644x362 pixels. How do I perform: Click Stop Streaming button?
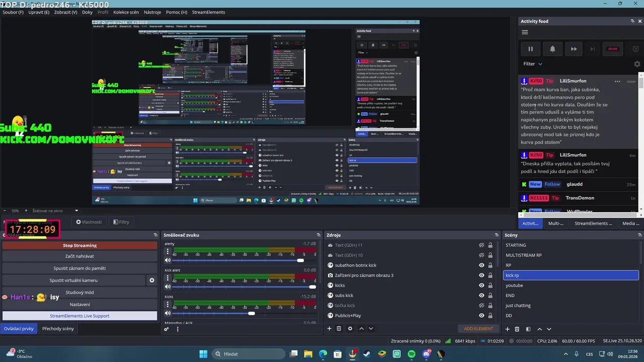point(79,245)
